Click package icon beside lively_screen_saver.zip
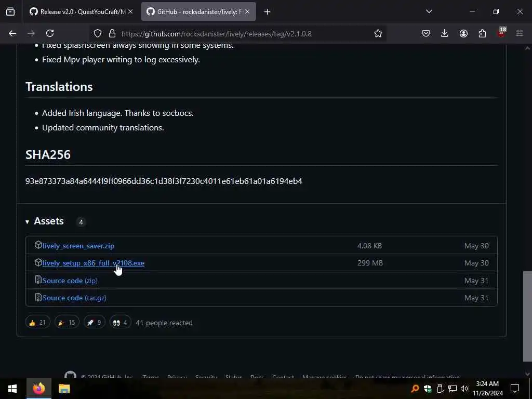The width and height of the screenshot is (532, 399). click(x=38, y=245)
